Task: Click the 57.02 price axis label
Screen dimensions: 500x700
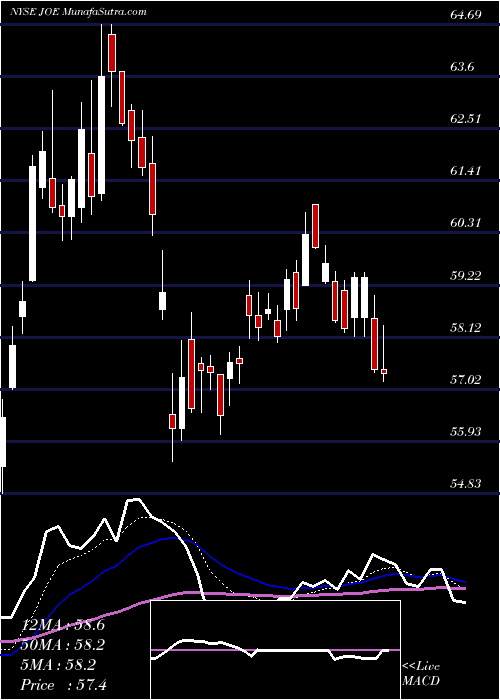Action: pos(467,380)
